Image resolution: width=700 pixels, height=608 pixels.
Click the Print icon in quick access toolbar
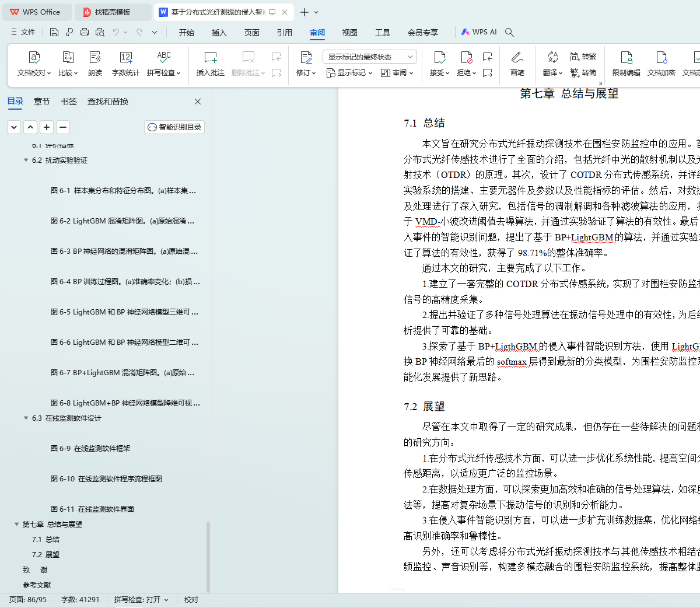point(85,32)
